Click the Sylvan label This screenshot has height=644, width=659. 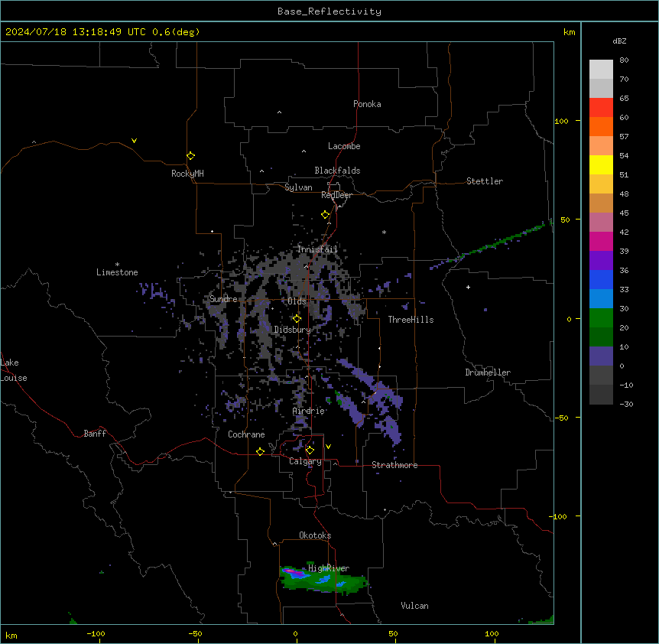[298, 187]
